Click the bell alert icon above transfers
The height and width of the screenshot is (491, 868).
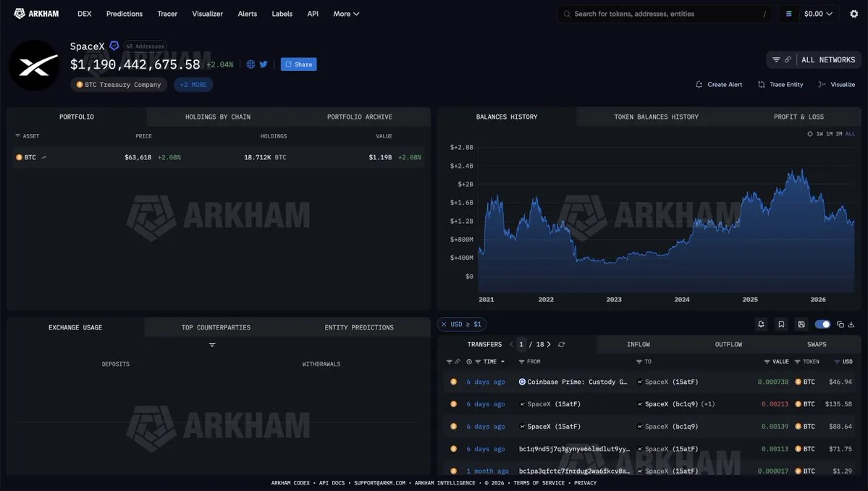tap(761, 324)
